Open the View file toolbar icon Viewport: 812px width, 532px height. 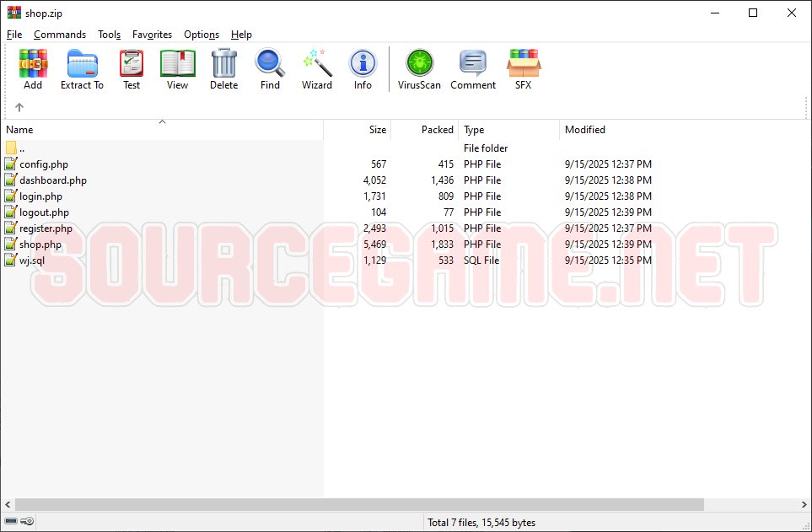[177, 68]
